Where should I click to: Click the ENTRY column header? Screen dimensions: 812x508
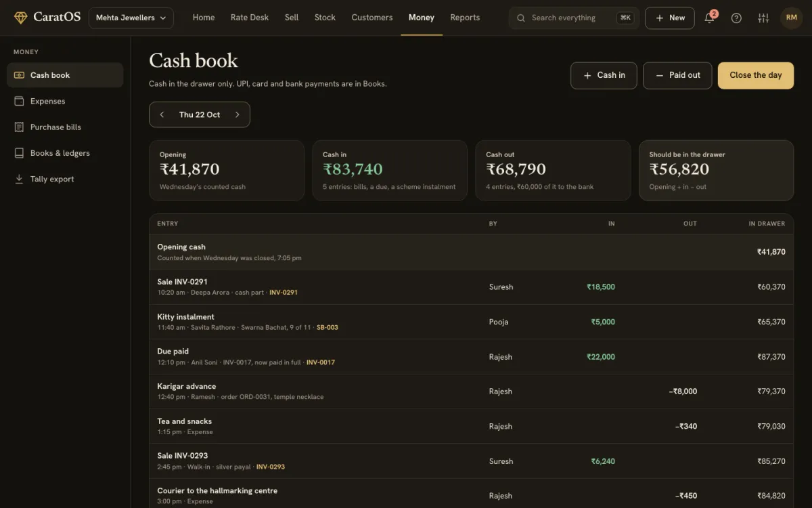168,224
